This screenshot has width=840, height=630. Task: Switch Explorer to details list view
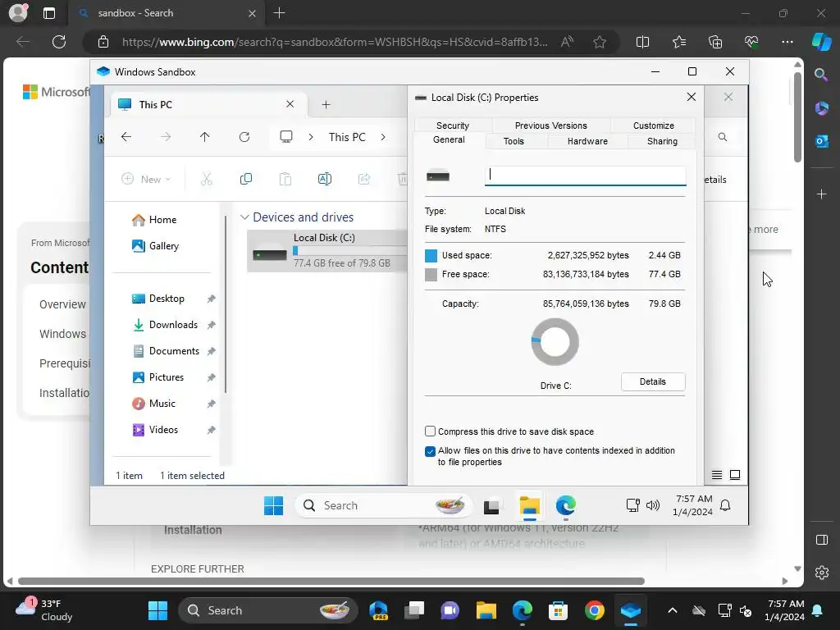[x=717, y=475]
